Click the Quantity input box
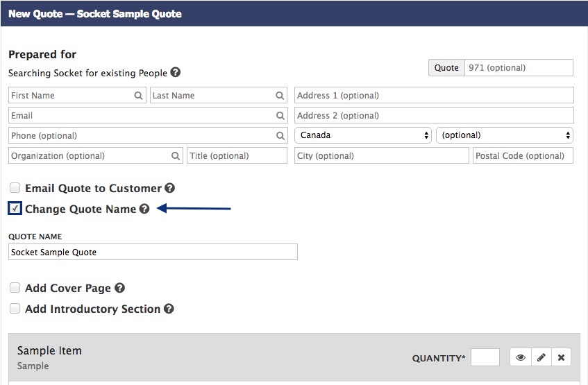Screen dimensions: 588x385 pos(485,357)
